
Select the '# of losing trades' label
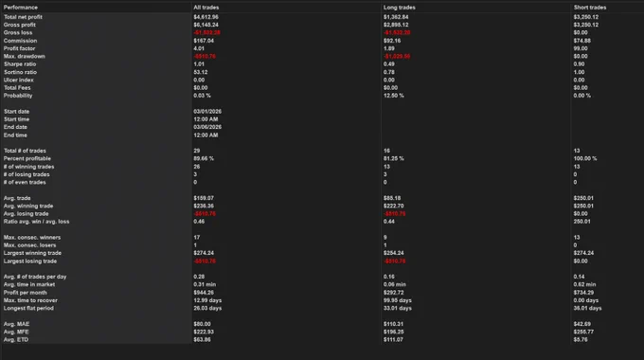pyautogui.click(x=27, y=174)
